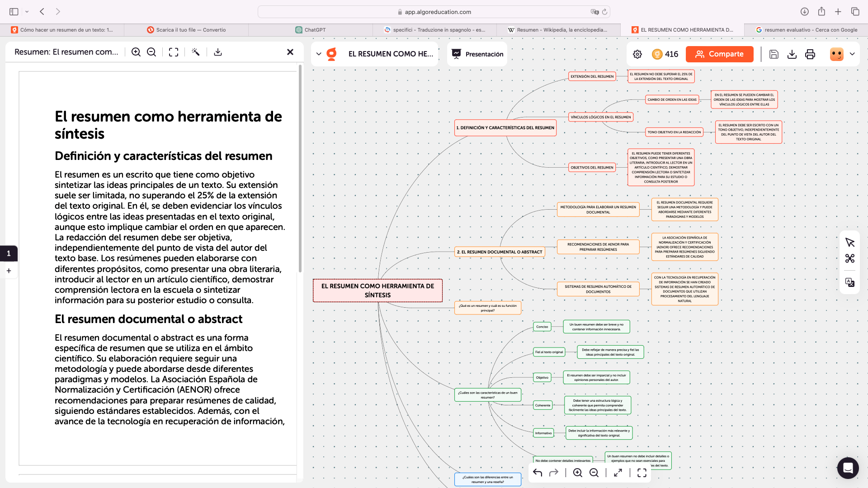
Task: Expand the dropdown next to the Algor logo
Action: tap(318, 54)
